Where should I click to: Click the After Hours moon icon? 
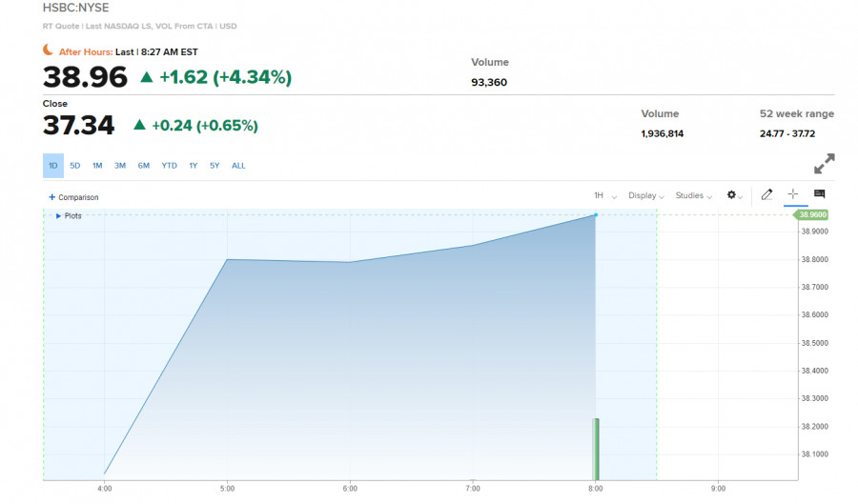click(49, 50)
